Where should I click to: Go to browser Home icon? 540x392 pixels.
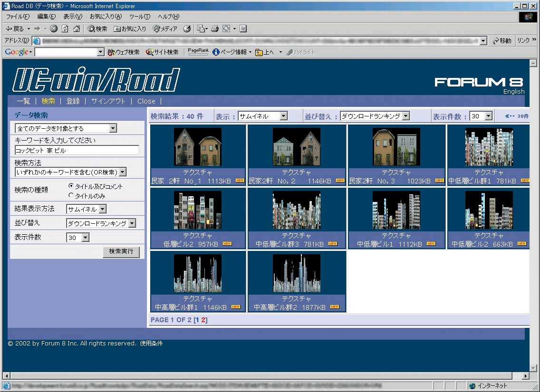click(76, 29)
